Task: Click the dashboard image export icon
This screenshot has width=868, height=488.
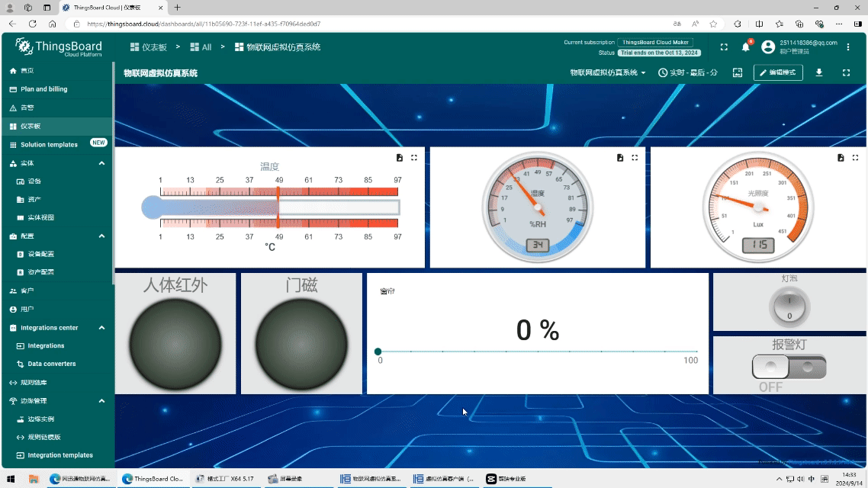Action: (x=738, y=72)
